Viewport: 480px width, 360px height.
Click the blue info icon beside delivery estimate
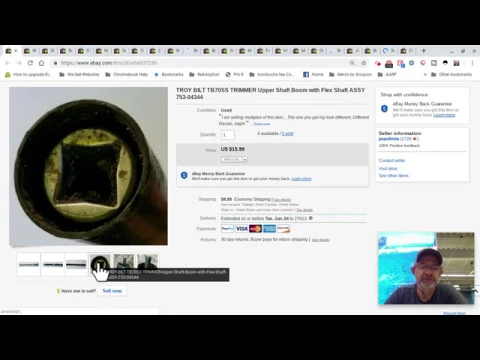coord(311,218)
